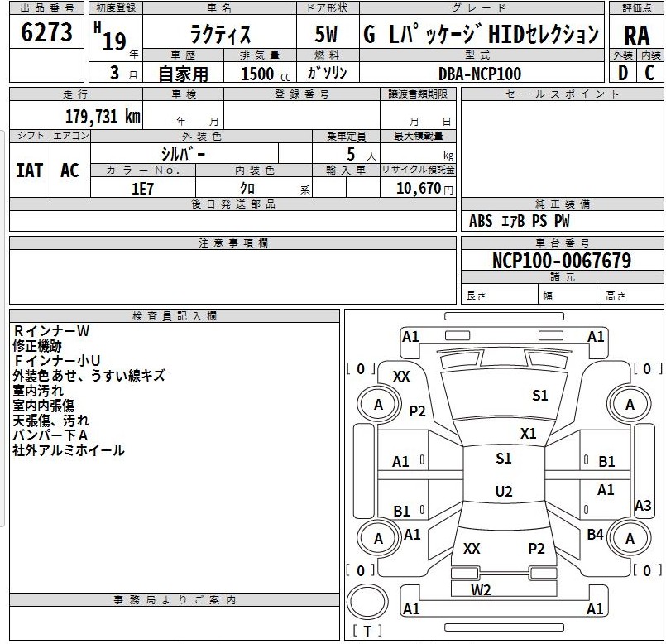Click the recycle deposit 10,670円

tap(424, 188)
